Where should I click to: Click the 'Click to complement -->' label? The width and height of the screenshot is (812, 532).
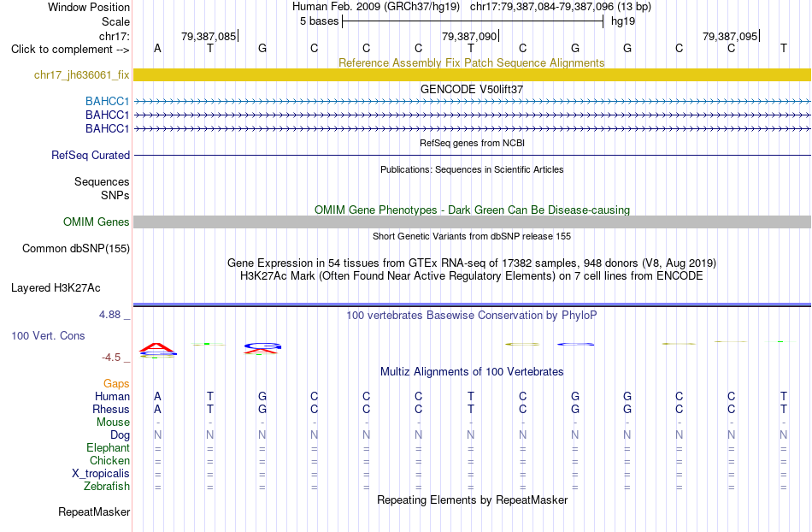click(x=70, y=50)
